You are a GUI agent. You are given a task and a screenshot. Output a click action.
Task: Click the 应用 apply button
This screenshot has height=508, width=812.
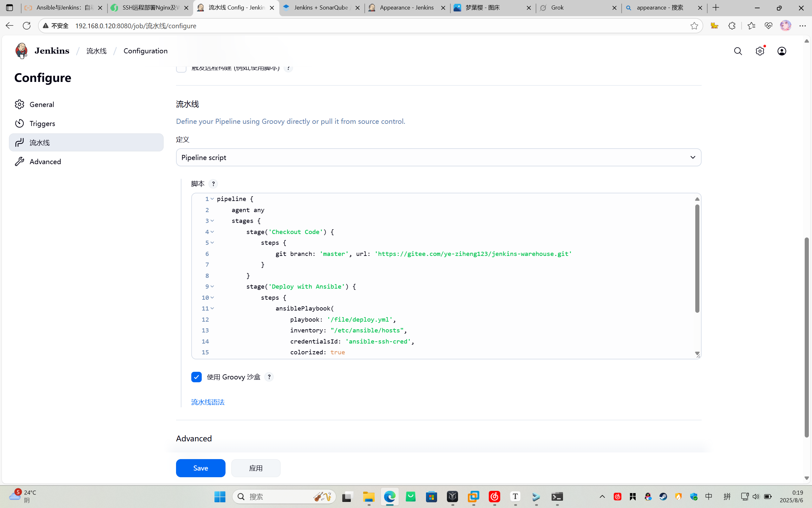tap(256, 468)
